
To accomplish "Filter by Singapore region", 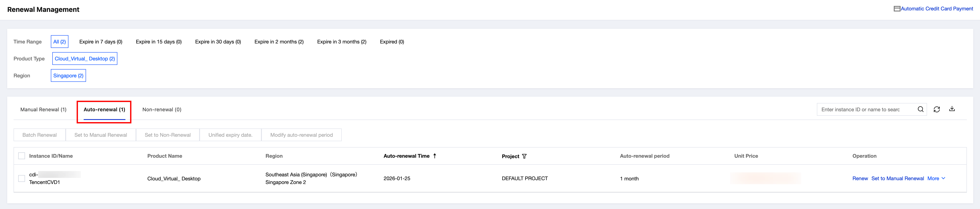I will tap(68, 76).
